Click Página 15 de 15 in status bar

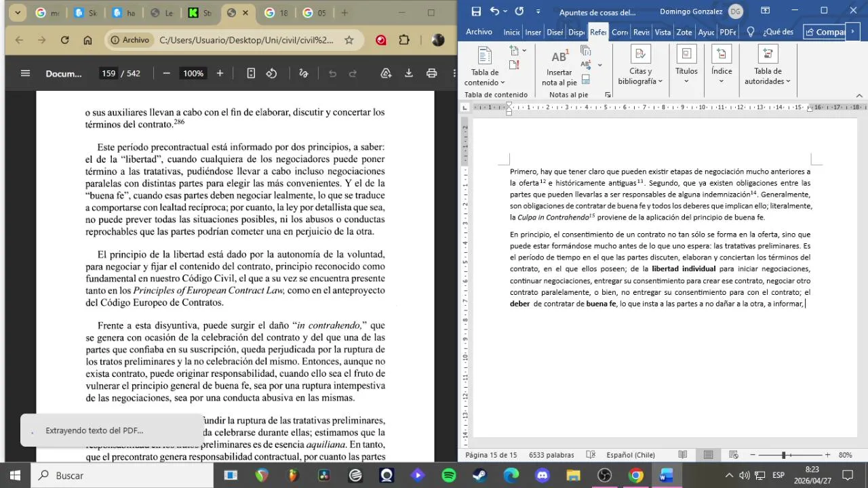pyautogui.click(x=492, y=455)
